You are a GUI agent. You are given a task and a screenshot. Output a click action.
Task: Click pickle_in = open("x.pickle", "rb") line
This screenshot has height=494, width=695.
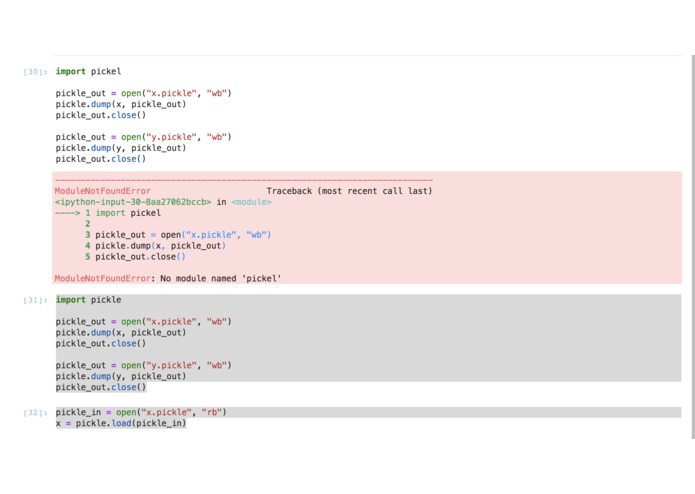(x=141, y=412)
